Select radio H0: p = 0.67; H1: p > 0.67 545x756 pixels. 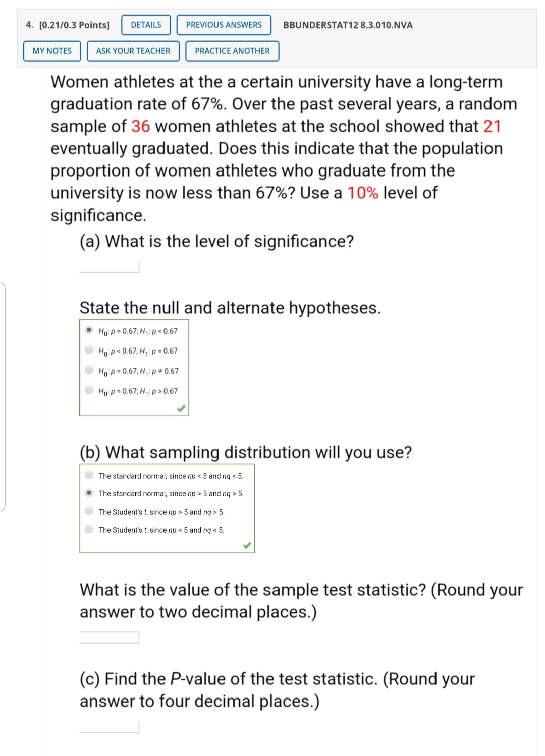point(89,390)
